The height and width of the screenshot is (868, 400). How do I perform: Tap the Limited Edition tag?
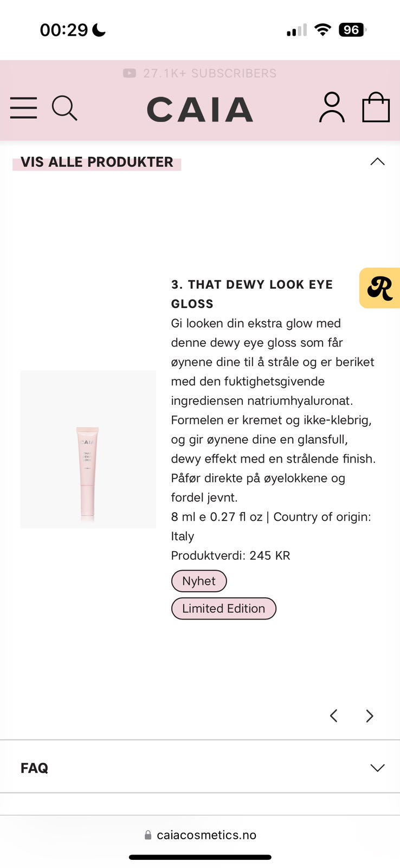coord(223,609)
